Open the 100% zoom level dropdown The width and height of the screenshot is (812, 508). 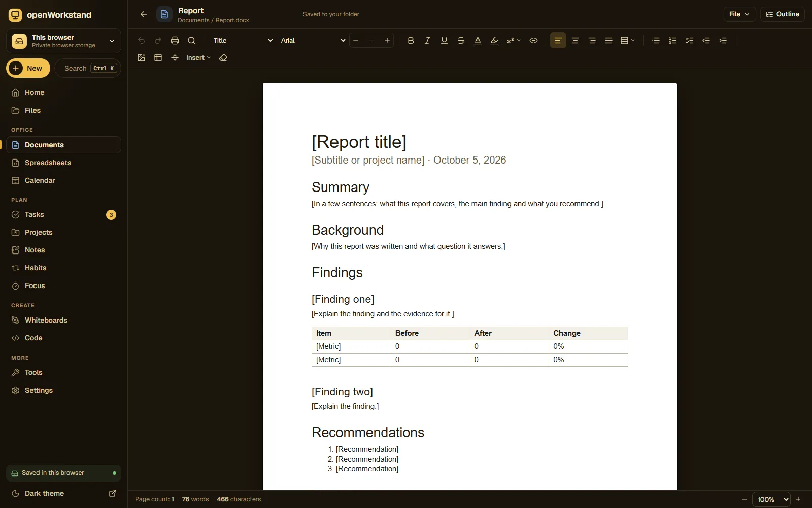pyautogui.click(x=771, y=499)
